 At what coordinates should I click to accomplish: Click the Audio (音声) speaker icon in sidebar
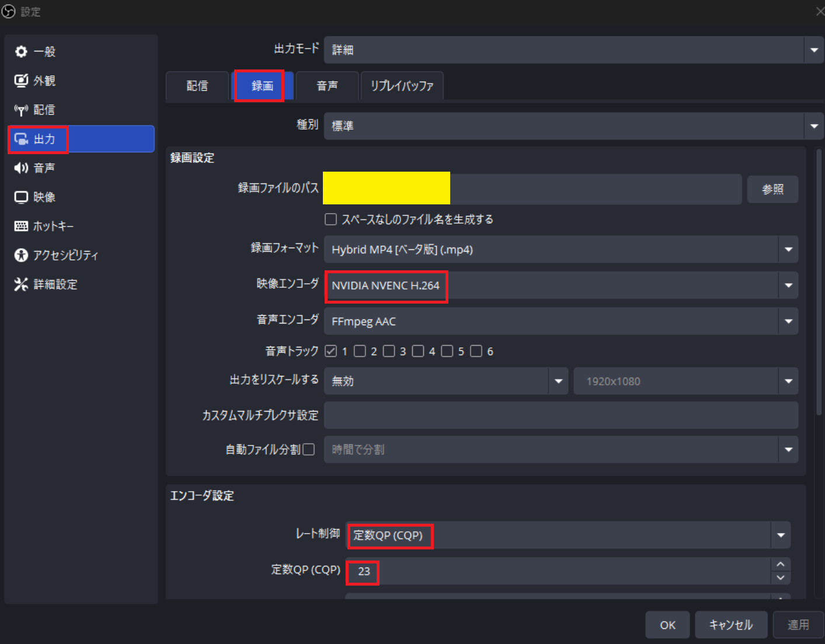(x=21, y=168)
